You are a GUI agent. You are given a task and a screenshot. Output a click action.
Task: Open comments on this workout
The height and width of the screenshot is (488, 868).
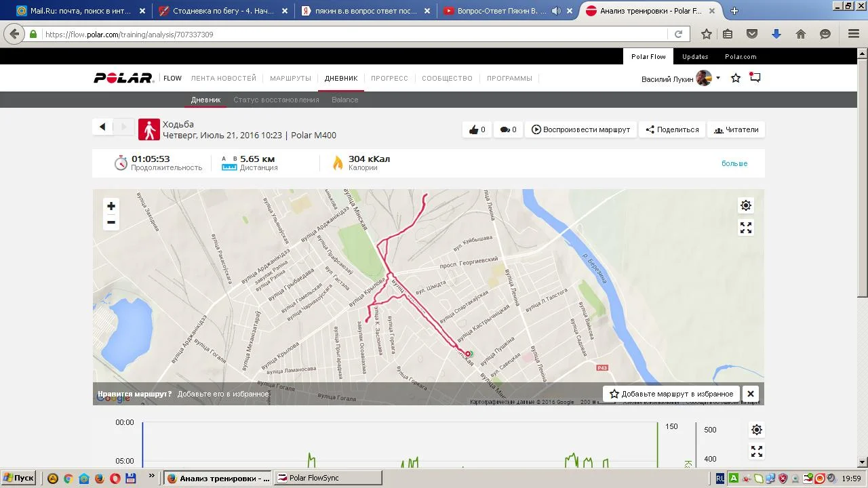point(508,129)
